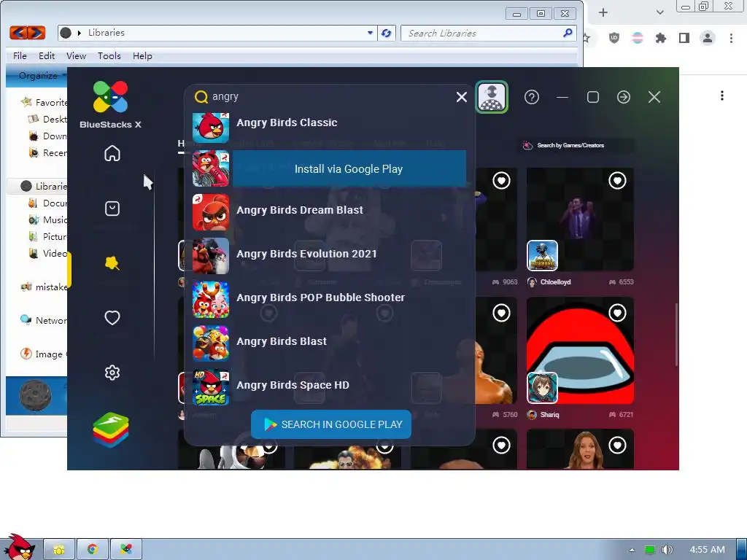Favorite the muscular man card heart
The width and height of the screenshot is (747, 560).
[x=501, y=313]
